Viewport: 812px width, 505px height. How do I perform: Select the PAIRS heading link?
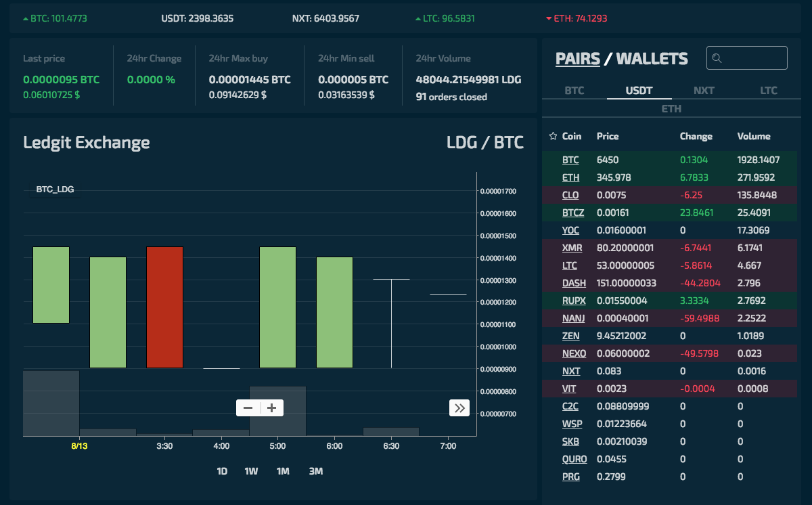[578, 59]
